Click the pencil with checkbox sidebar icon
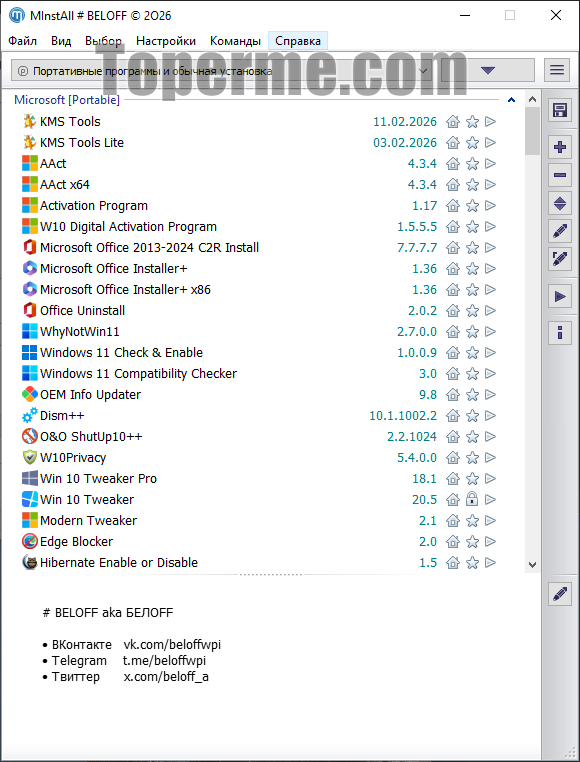Image resolution: width=580 pixels, height=762 pixels. coord(560,260)
